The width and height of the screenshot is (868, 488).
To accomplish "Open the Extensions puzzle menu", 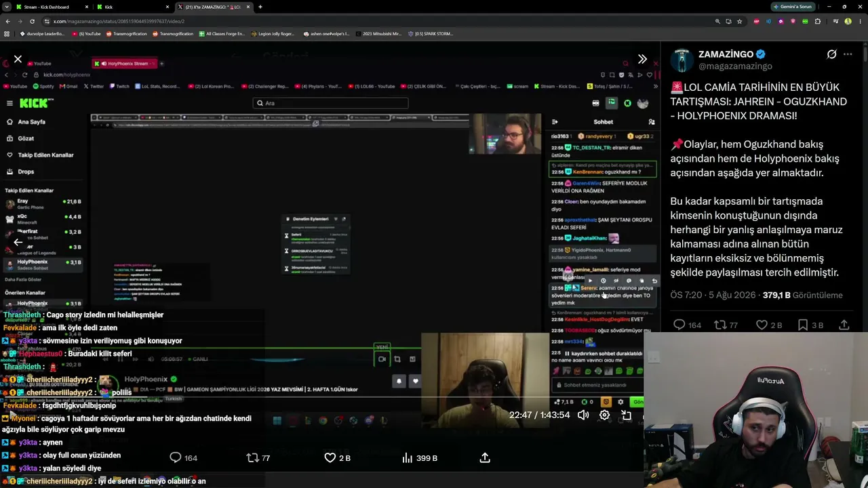I will click(818, 21).
